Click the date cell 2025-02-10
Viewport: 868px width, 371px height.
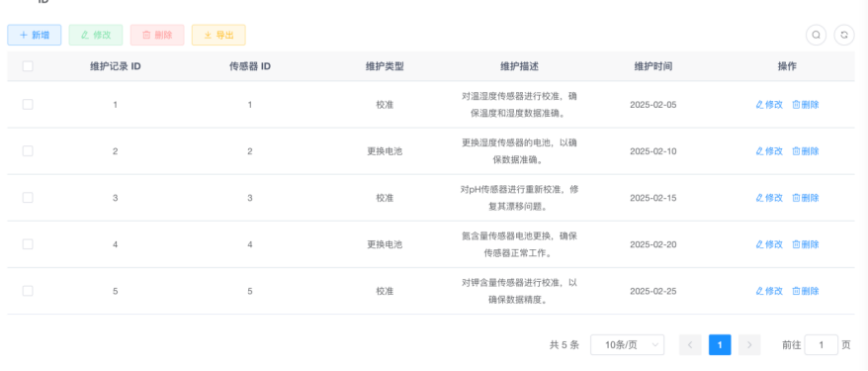pos(653,151)
